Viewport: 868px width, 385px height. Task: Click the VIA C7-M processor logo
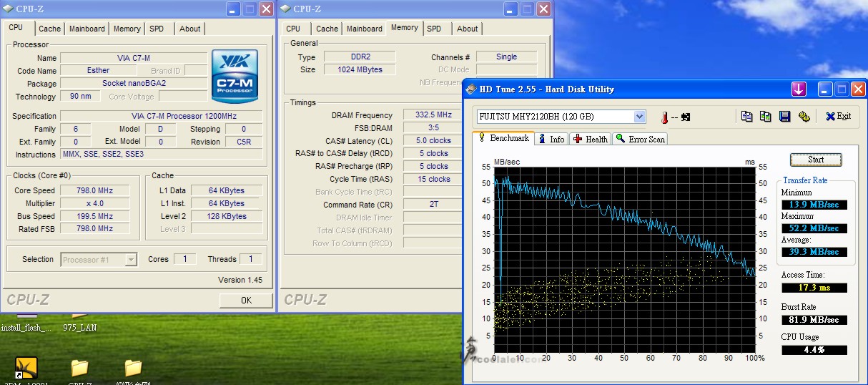(x=235, y=76)
